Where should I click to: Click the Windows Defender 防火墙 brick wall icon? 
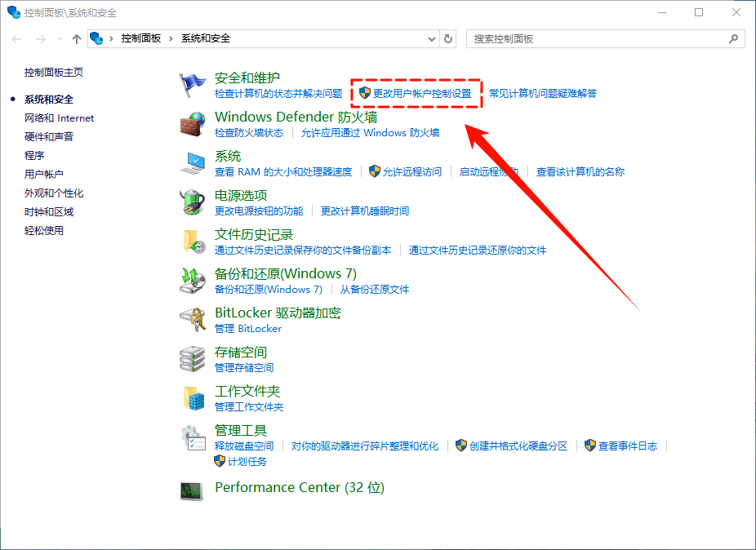(193, 124)
